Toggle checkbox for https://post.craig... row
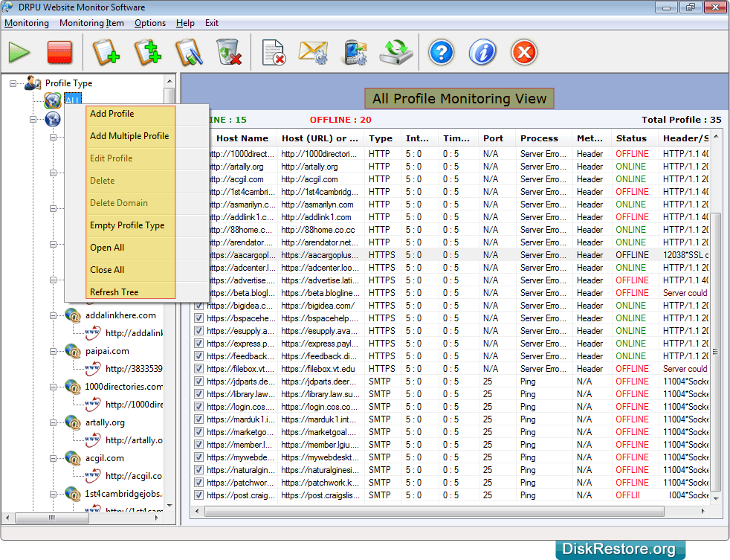Image resolution: width=730 pixels, height=560 pixels. (199, 495)
